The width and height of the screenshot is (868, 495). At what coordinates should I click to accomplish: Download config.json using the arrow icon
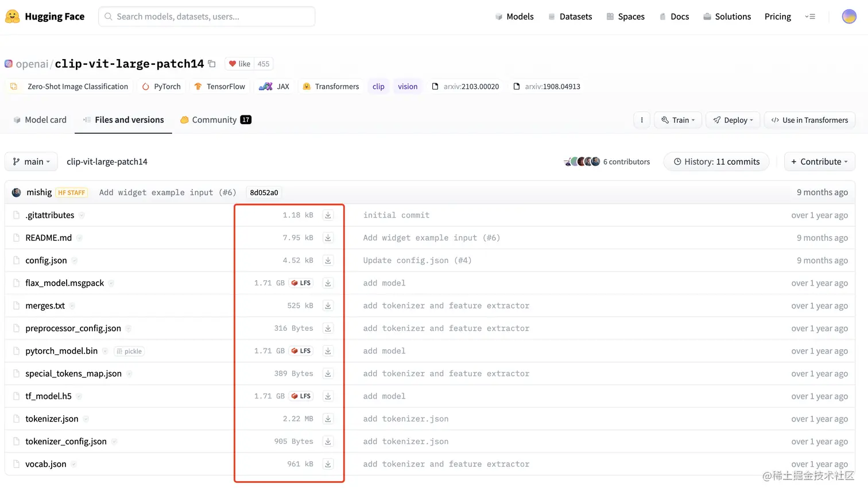click(328, 260)
